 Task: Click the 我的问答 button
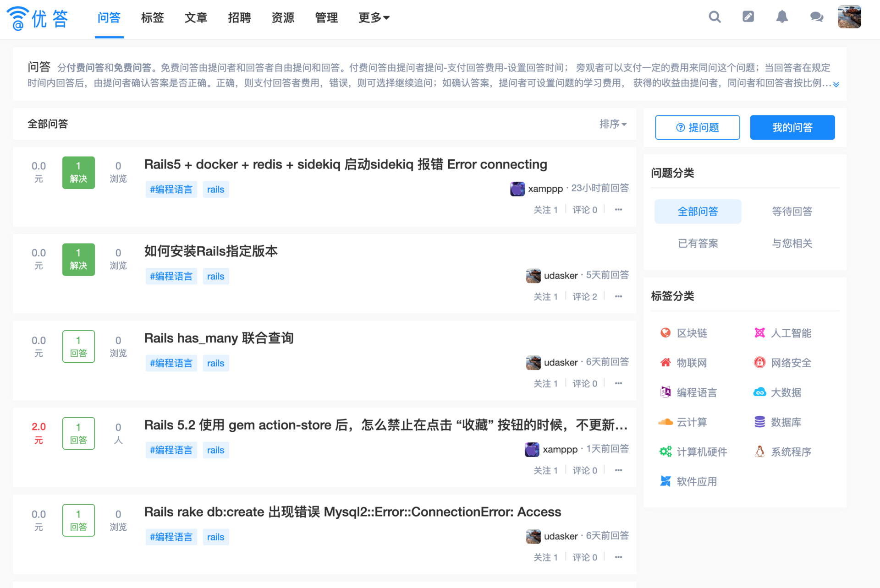(792, 127)
